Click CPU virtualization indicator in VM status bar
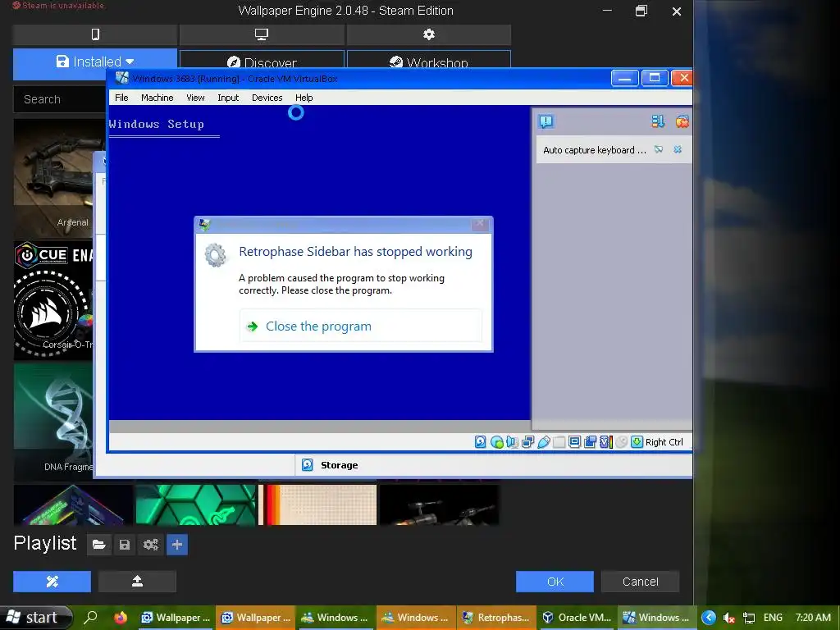 pyautogui.click(x=606, y=442)
